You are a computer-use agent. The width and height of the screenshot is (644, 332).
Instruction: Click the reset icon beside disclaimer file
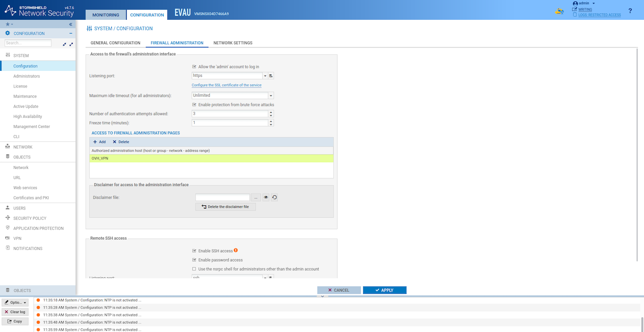[x=274, y=198]
